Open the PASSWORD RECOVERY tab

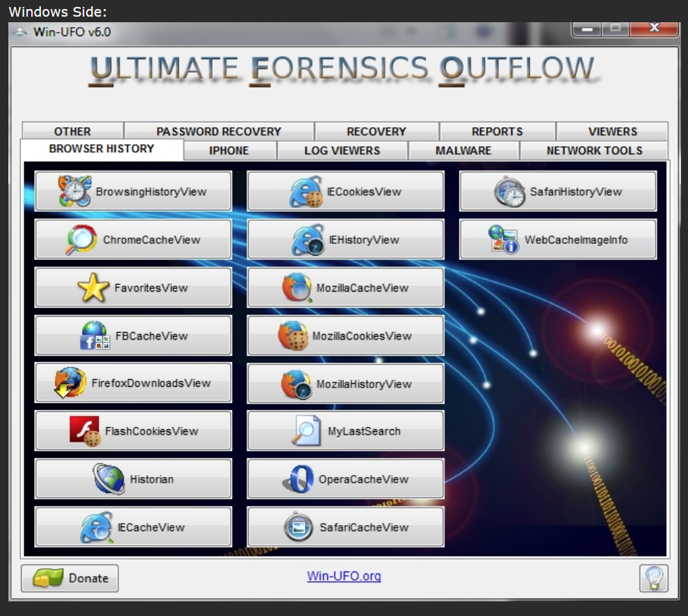point(218,131)
